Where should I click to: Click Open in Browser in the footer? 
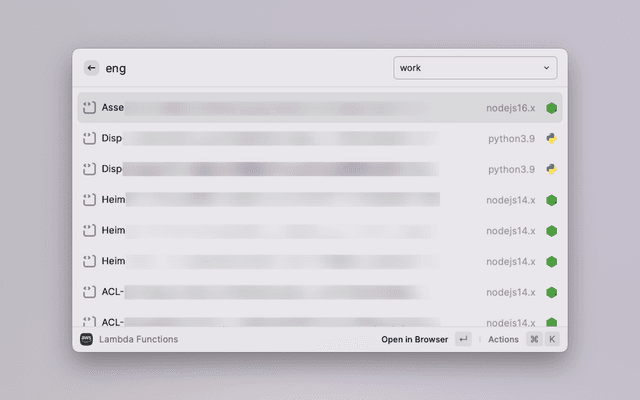pyautogui.click(x=414, y=339)
